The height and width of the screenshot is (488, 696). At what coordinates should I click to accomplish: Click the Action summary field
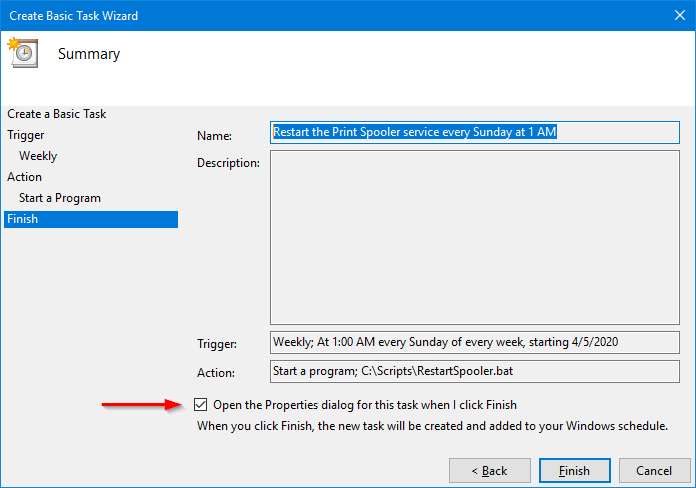475,371
